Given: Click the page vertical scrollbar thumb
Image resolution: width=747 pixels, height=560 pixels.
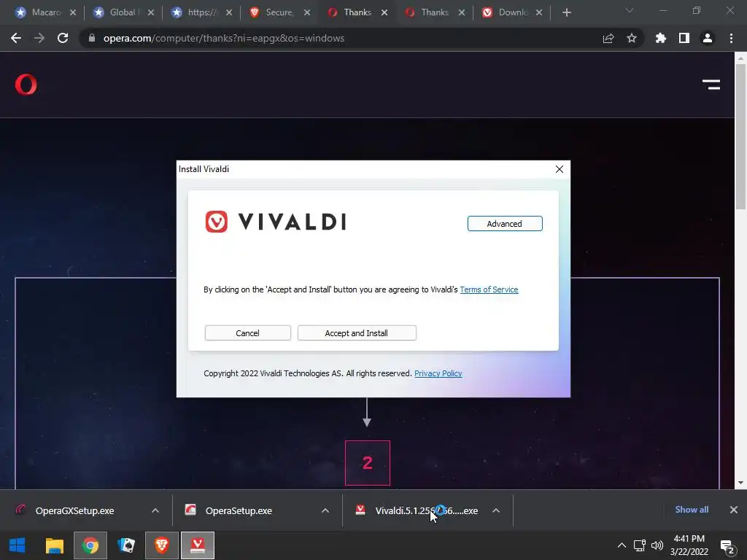Looking at the screenshot, I should click(740, 136).
